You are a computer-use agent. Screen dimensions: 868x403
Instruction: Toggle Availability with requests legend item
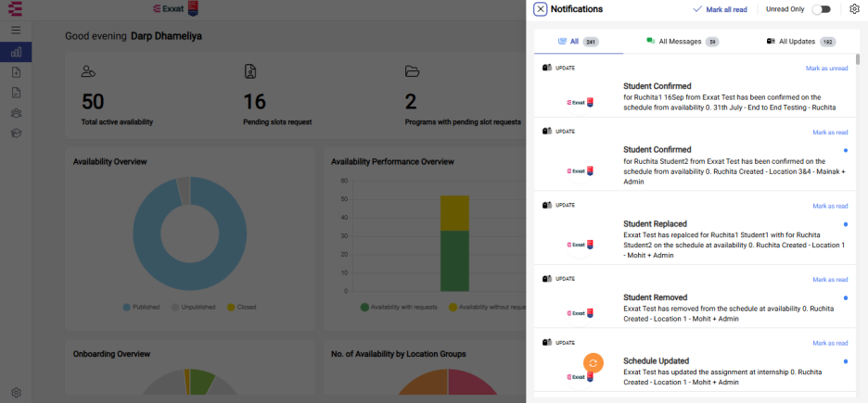click(399, 307)
